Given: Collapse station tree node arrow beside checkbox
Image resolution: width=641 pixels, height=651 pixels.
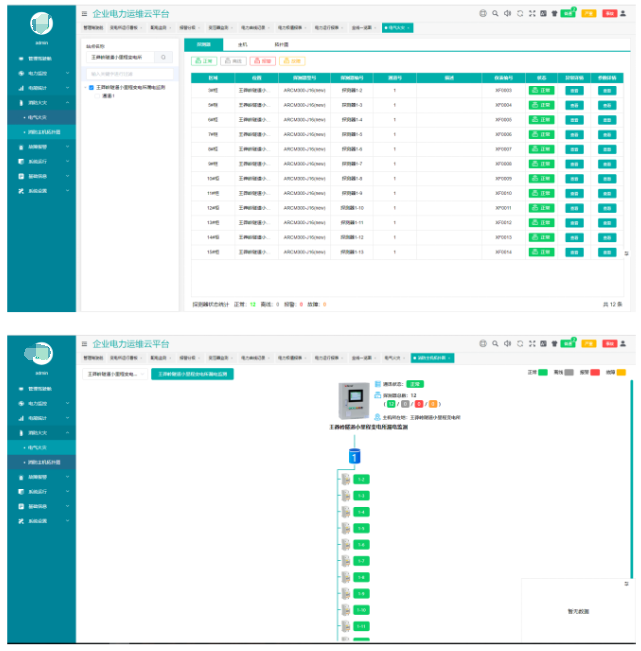Looking at the screenshot, I should pos(86,88).
